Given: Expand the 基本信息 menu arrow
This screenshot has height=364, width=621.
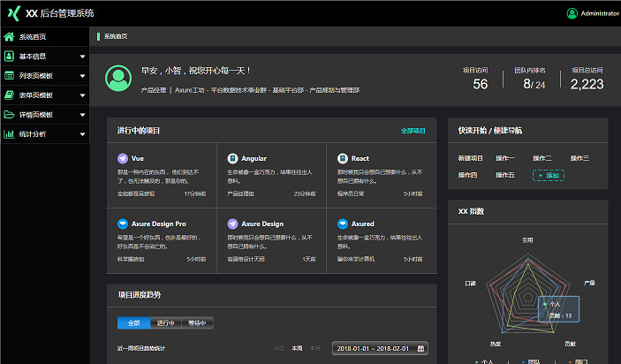Looking at the screenshot, I should [x=82, y=57].
